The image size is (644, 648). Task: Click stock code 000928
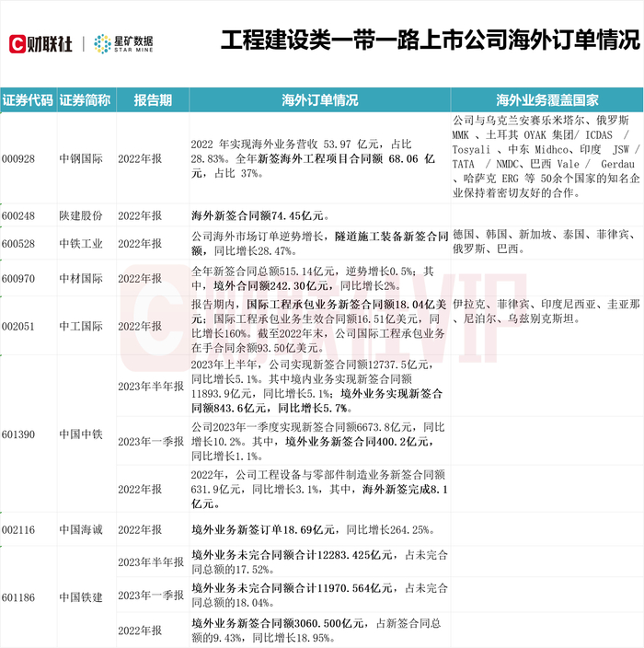click(18, 158)
